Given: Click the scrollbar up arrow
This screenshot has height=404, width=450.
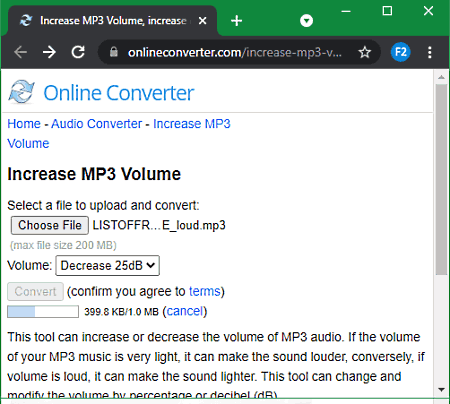Looking at the screenshot, I should 442,77.
